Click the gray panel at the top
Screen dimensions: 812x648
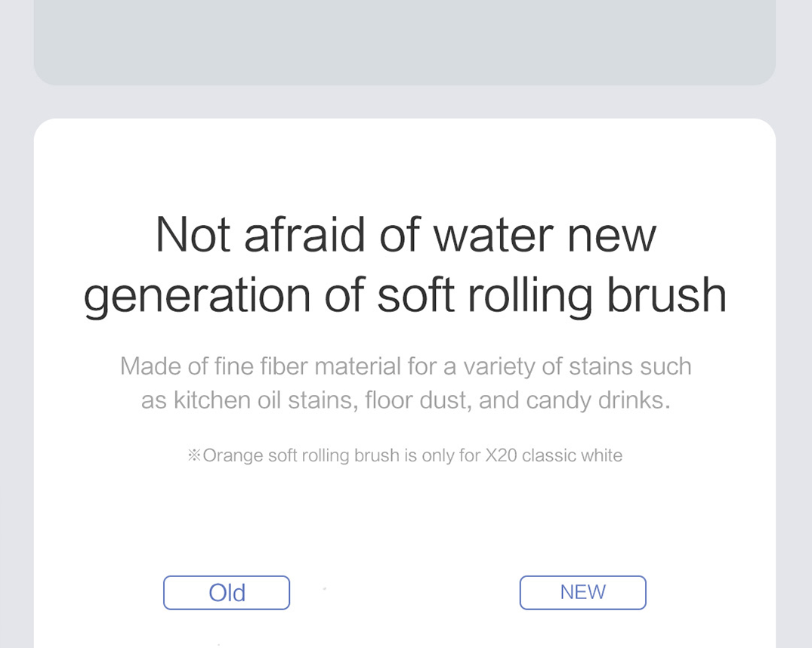405,42
